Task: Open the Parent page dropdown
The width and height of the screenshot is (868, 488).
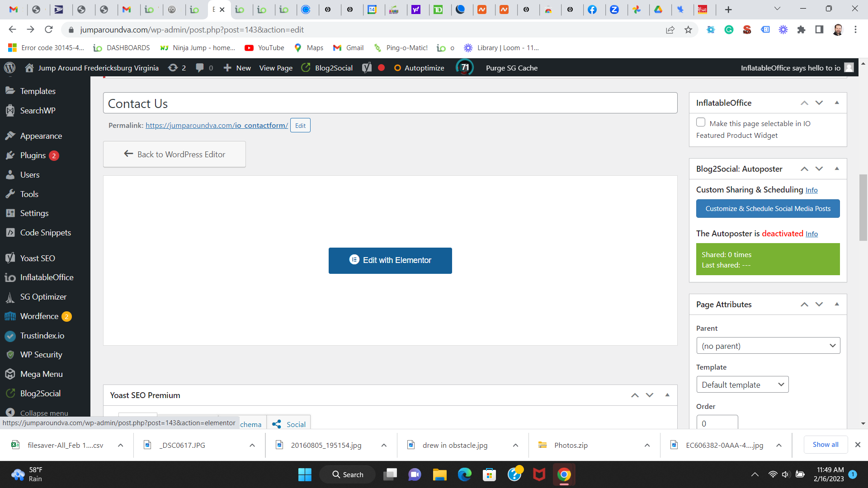Action: point(768,346)
